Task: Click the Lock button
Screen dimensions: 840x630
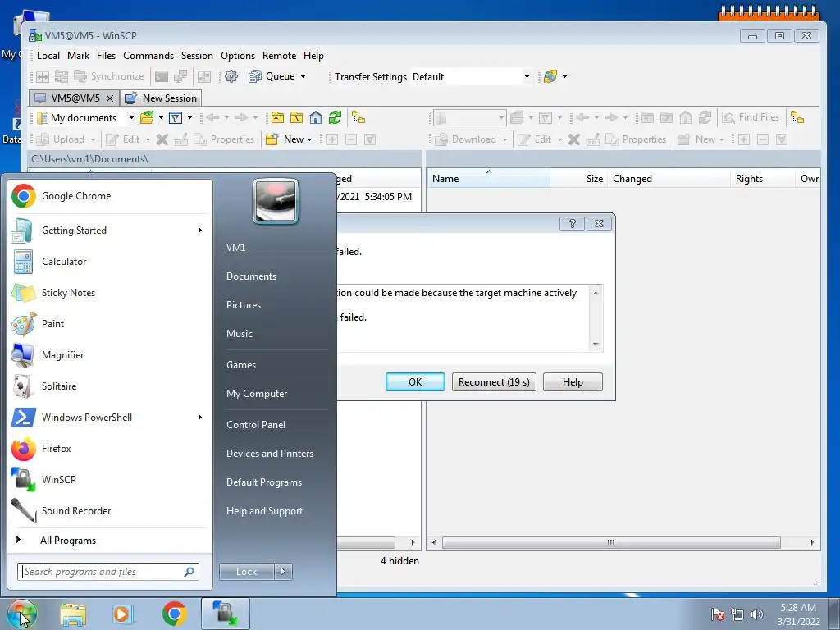Action: tap(246, 572)
